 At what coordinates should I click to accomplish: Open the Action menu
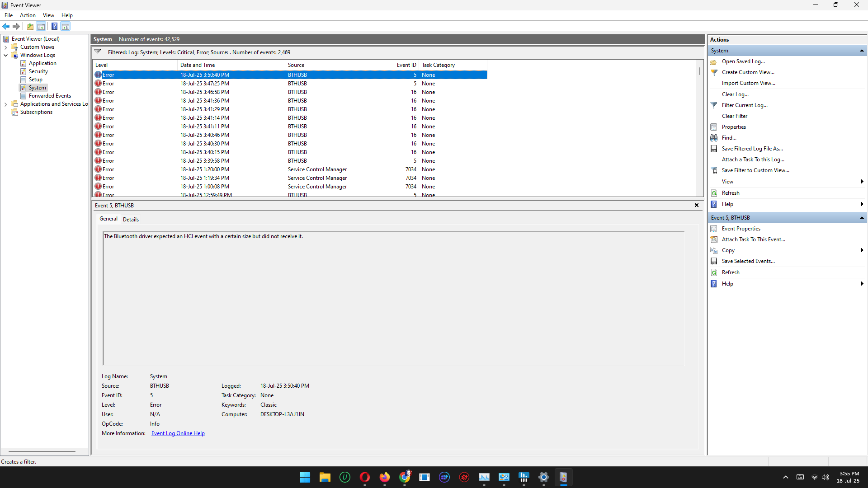(x=28, y=15)
